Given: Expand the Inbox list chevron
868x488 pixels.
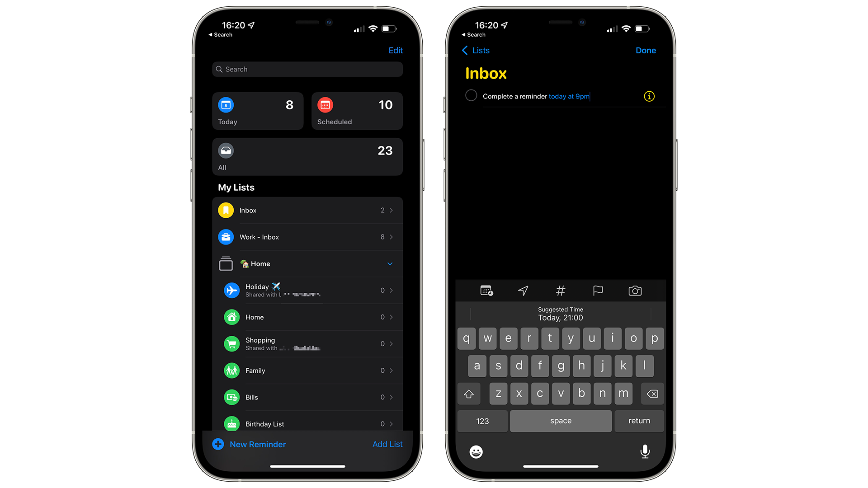Looking at the screenshot, I should pos(393,210).
